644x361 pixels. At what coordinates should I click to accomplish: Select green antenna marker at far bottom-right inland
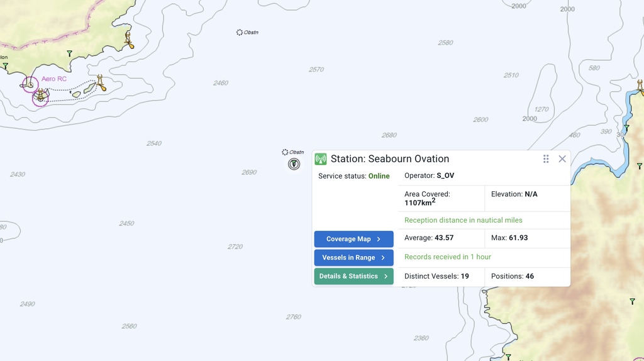(633, 301)
